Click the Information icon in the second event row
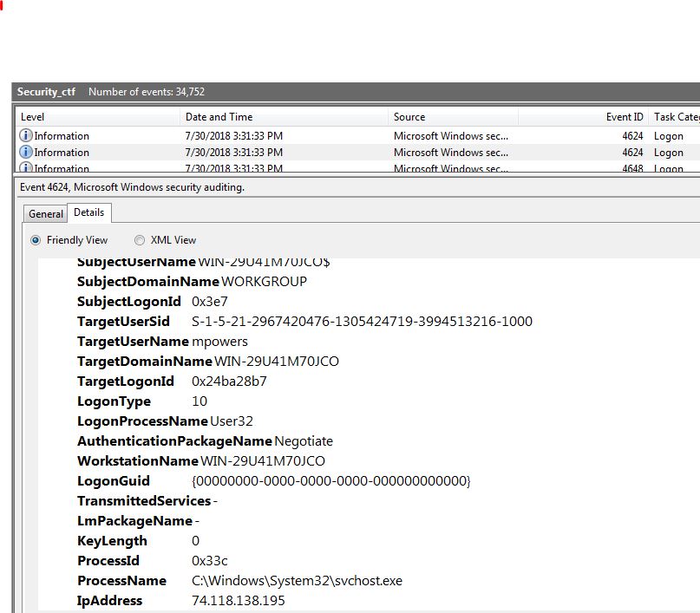The width and height of the screenshot is (700, 613). click(26, 153)
